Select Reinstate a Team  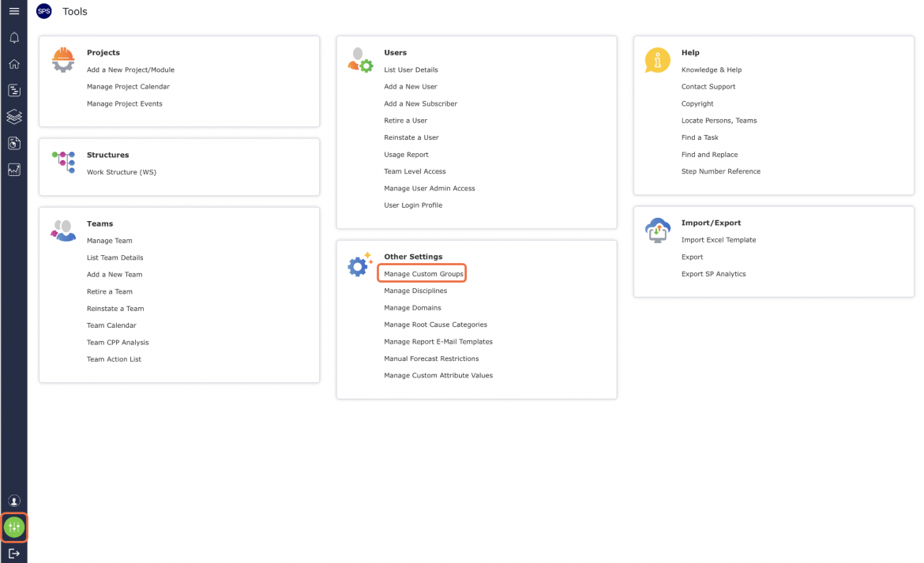click(x=115, y=309)
